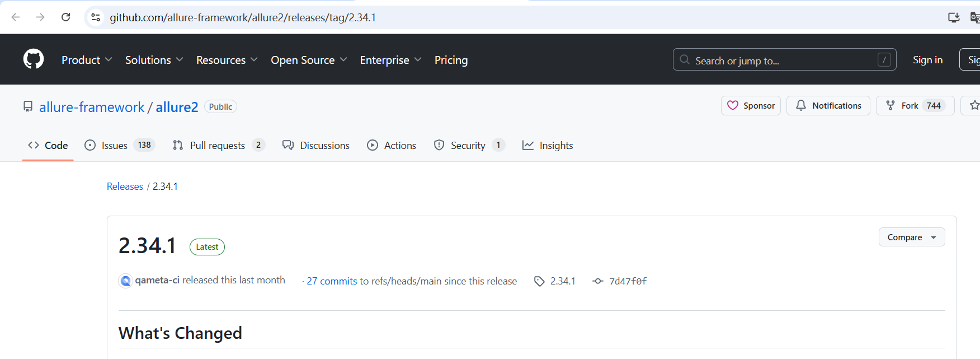Open the qameta-ci user link
980x359 pixels.
pyautogui.click(x=157, y=280)
